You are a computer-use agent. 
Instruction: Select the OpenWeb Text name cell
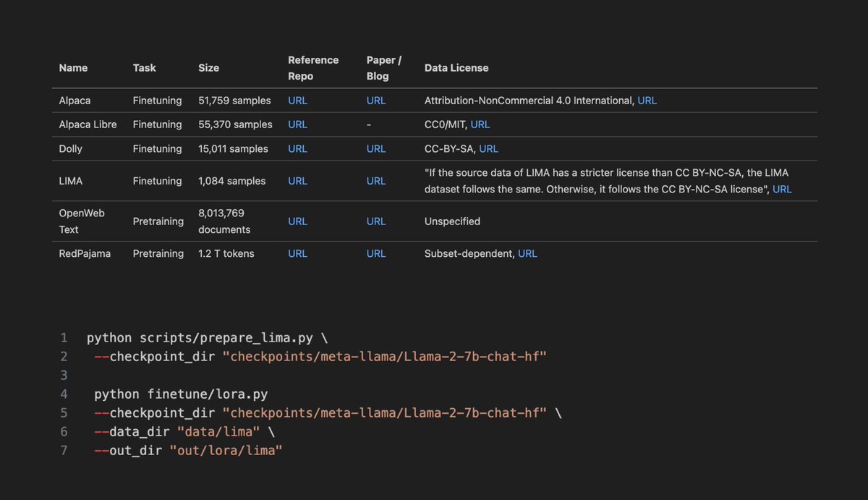coord(82,221)
